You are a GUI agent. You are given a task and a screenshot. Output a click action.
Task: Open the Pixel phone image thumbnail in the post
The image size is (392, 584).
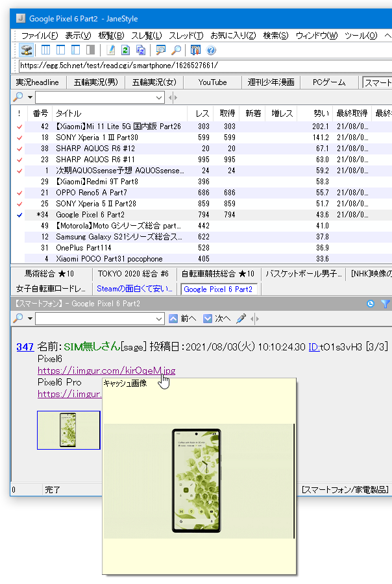coord(69,430)
